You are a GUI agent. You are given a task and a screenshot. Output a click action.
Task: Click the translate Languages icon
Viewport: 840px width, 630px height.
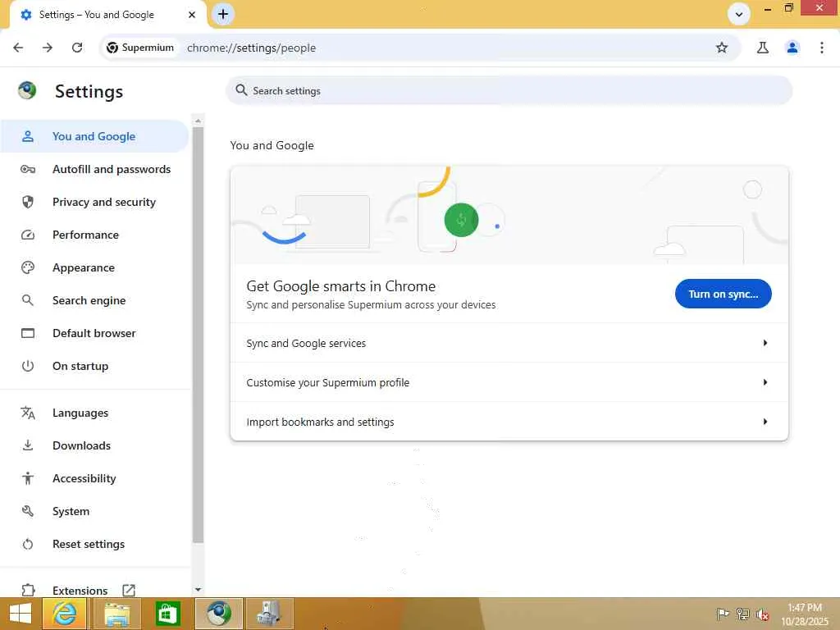[x=28, y=413]
